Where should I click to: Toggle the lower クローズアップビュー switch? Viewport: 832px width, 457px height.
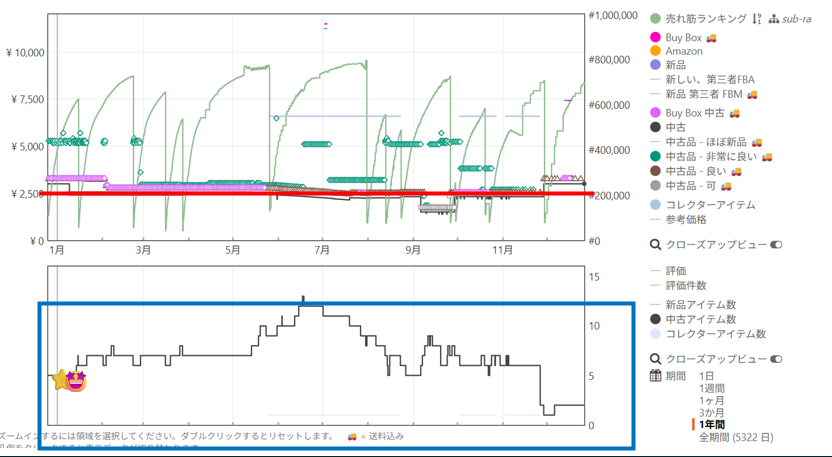pos(776,359)
